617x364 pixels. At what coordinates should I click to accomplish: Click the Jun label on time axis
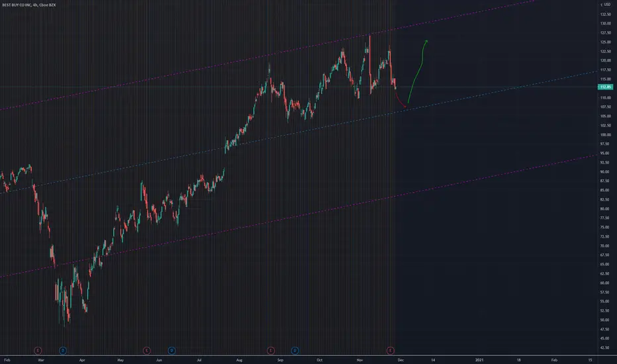click(x=159, y=360)
